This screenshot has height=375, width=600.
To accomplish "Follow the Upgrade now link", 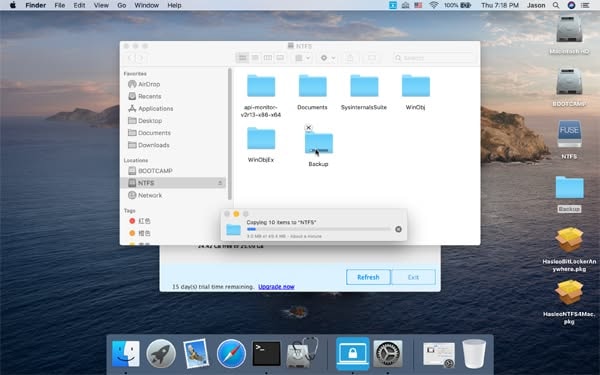I will (276, 287).
